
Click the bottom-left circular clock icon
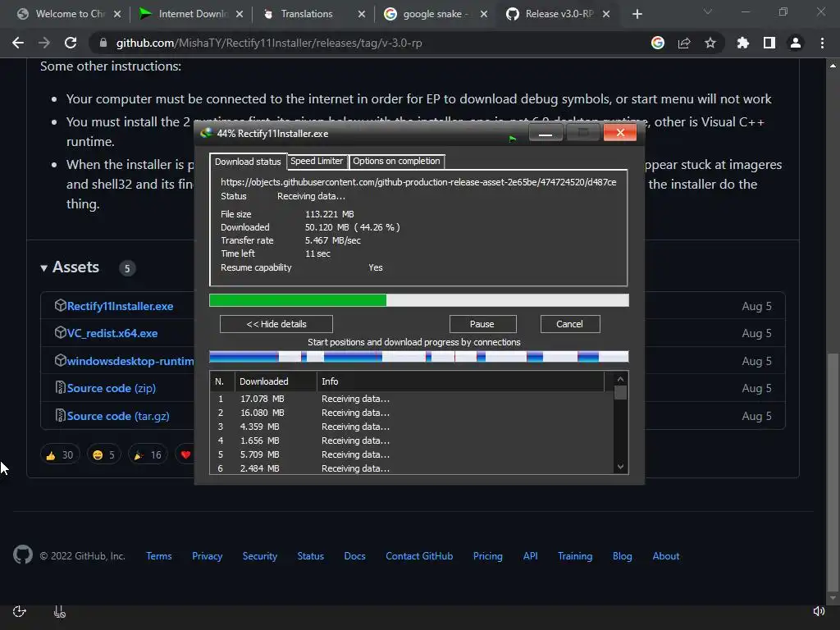[20, 611]
